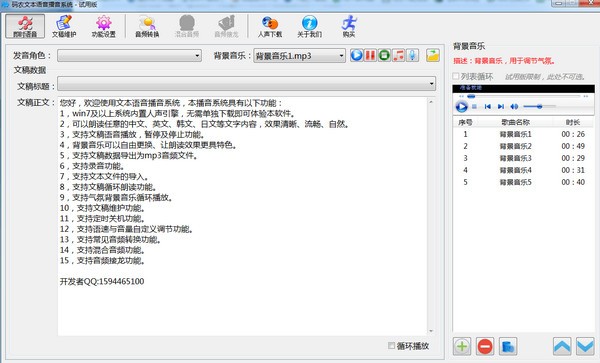Viewport: 600px width, 363px height.
Task: Click the 购买 purchase icon
Action: click(x=349, y=26)
